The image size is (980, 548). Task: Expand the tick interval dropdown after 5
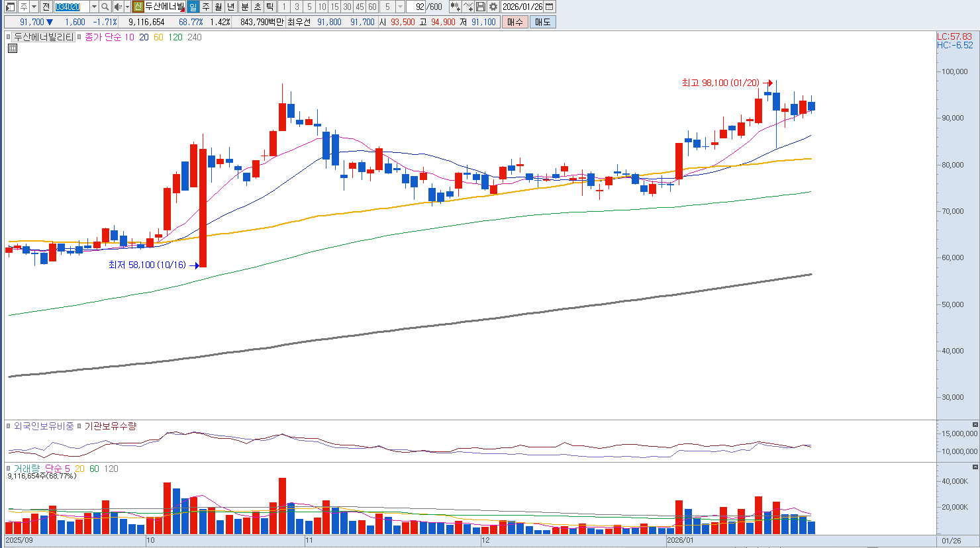coord(400,7)
